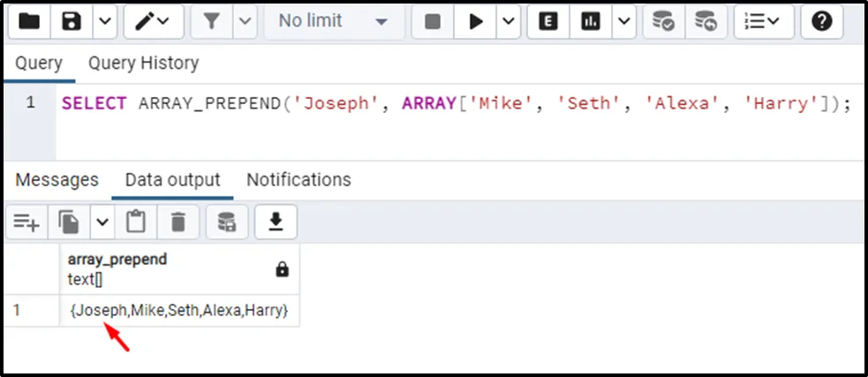Click the Rollback database icon
868x377 pixels.
pyautogui.click(x=705, y=21)
